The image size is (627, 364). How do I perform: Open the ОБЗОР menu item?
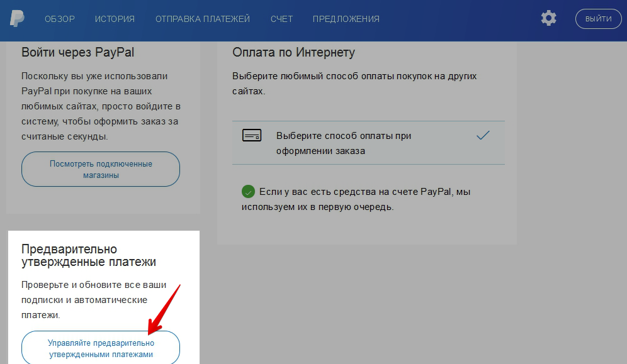click(x=60, y=19)
